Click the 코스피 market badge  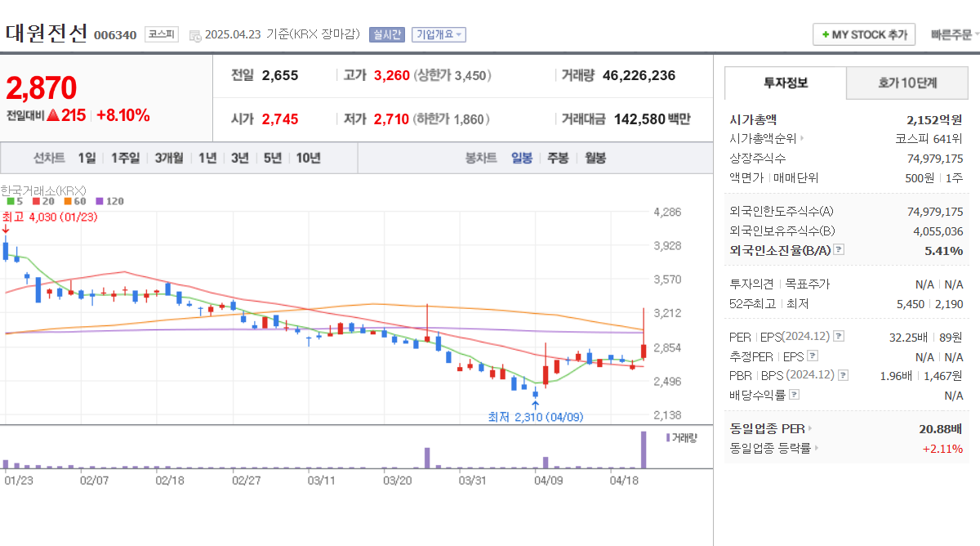click(x=162, y=34)
